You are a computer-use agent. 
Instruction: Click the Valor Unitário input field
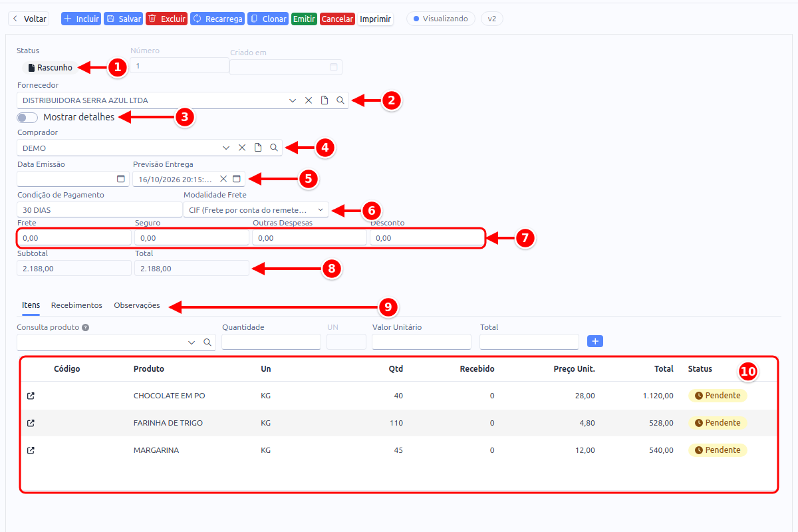pyautogui.click(x=422, y=342)
